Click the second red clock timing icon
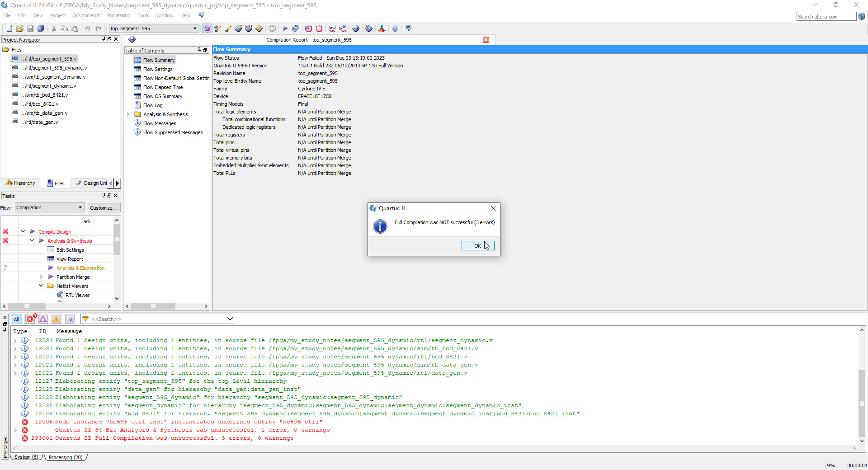This screenshot has height=470, width=868. point(319,28)
